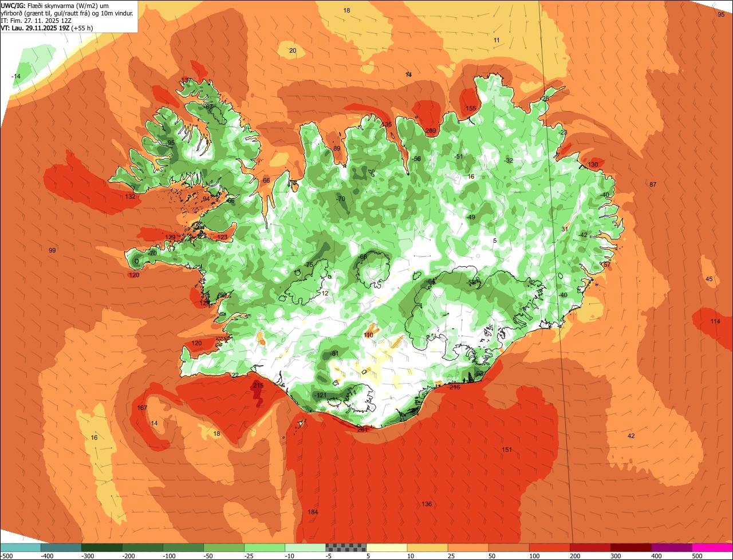Click the map value '-75'

(x=309, y=265)
